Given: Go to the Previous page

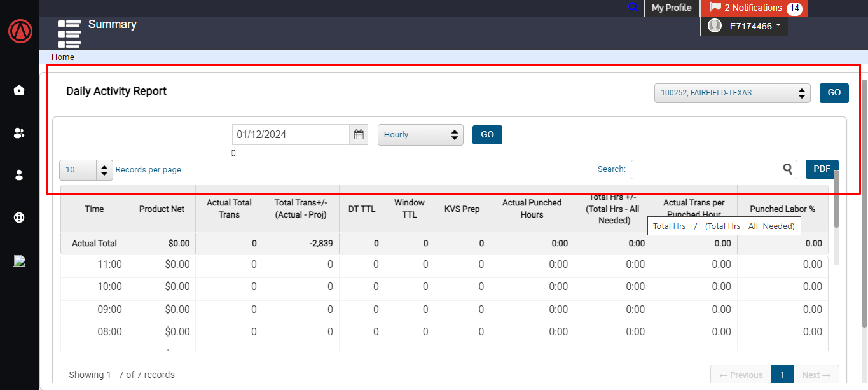Looking at the screenshot, I should (741, 375).
